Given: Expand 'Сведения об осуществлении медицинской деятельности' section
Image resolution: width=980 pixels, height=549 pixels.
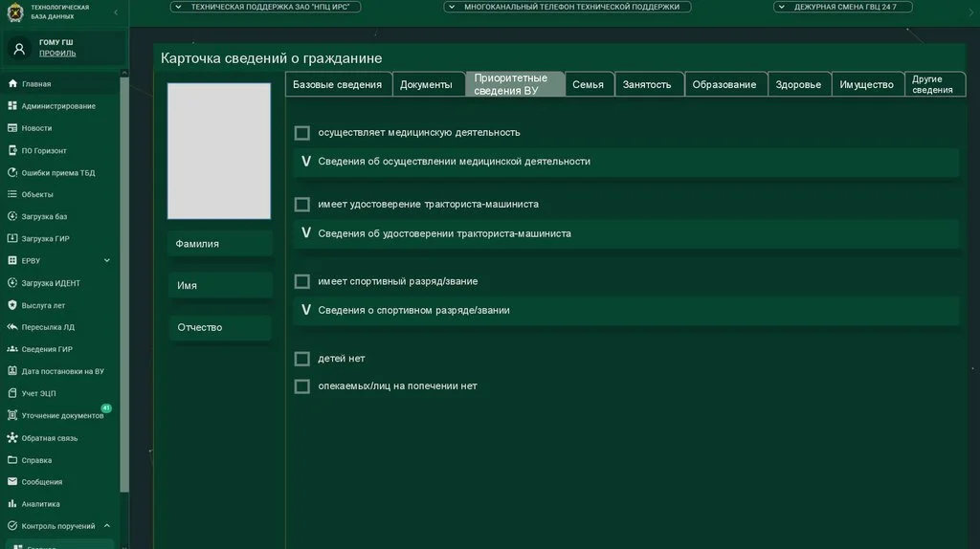Looking at the screenshot, I should click(x=306, y=162).
